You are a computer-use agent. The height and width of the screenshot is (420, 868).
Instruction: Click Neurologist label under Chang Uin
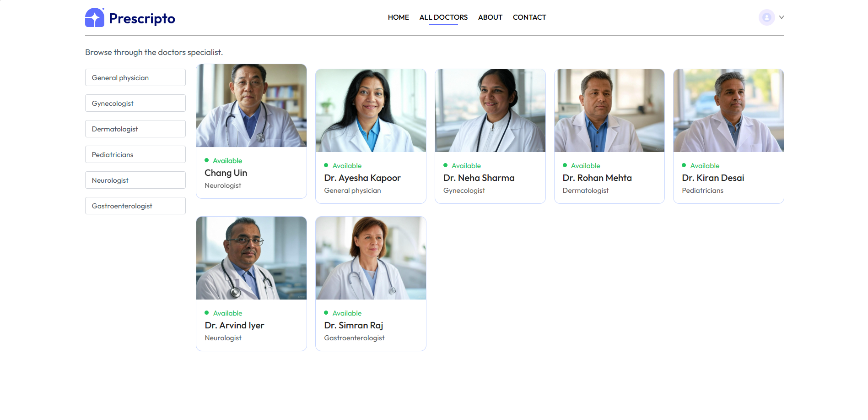click(x=223, y=185)
